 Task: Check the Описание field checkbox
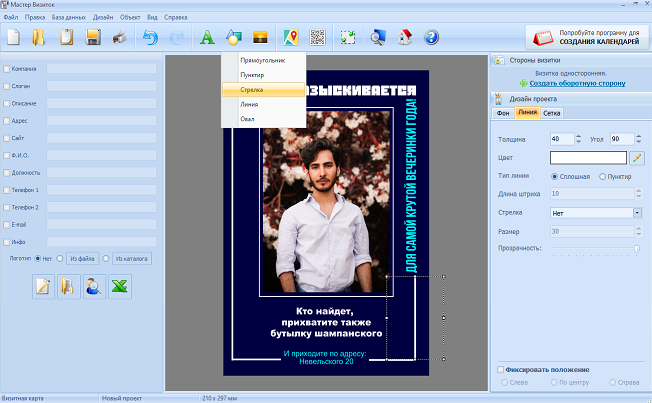click(x=7, y=103)
